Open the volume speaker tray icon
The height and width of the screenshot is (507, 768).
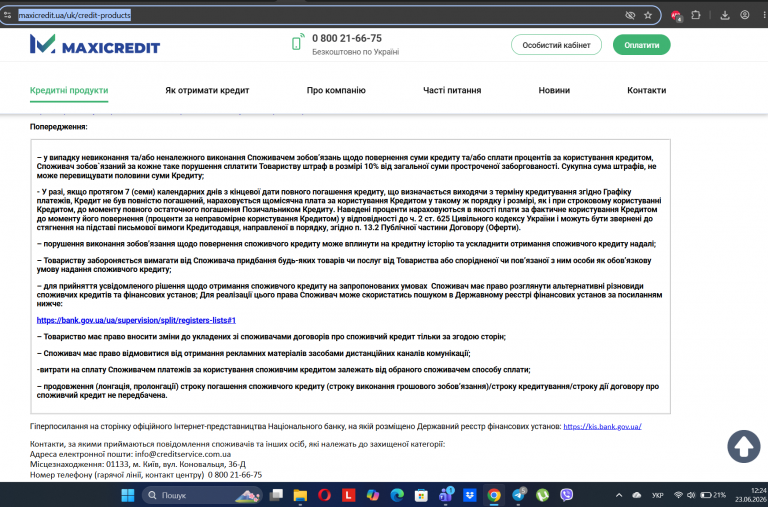(691, 495)
